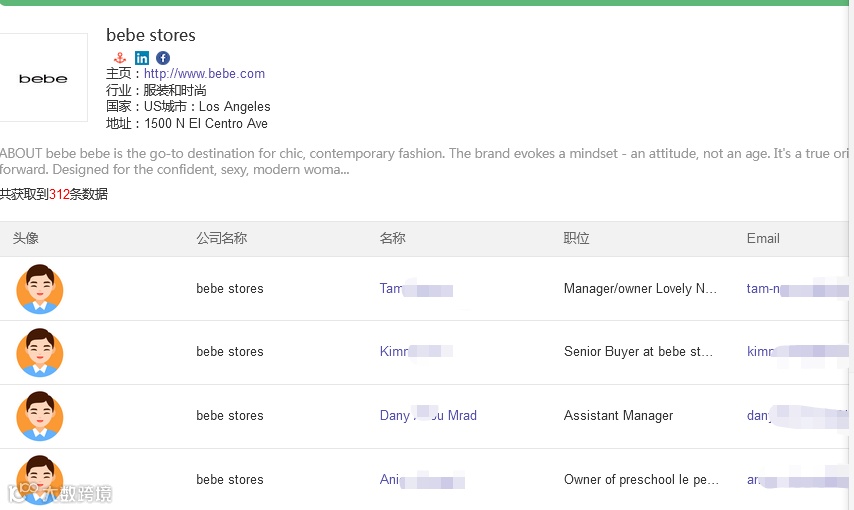Open the LinkedIn icon link

tap(142, 58)
